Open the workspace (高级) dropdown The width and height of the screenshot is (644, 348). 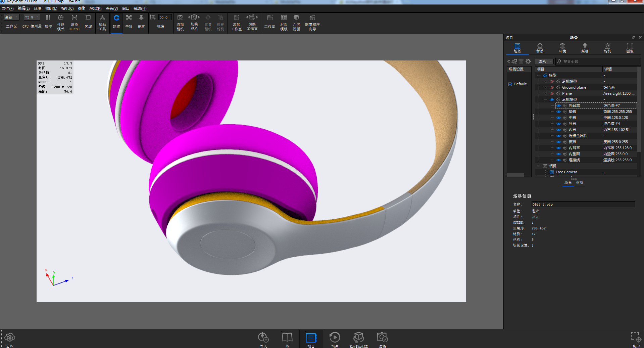pos(12,17)
